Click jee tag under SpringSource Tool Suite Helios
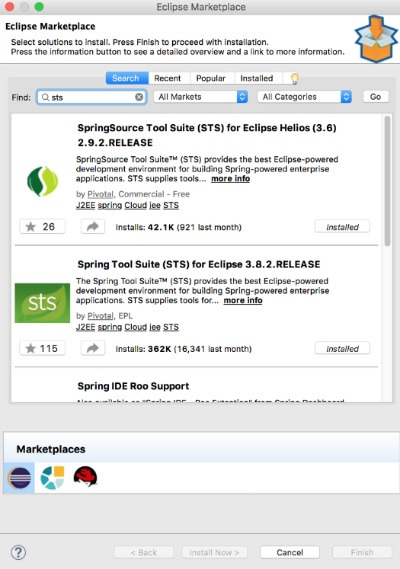The width and height of the screenshot is (400, 569). 155,205
